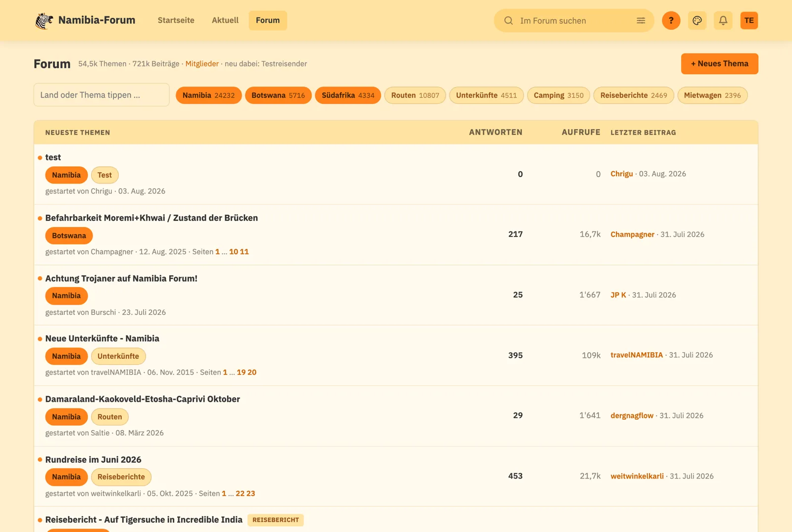792x532 pixels.
Task: Click Unterkünfte tag on Neue Unterkünfte topic
Action: pyautogui.click(x=118, y=356)
